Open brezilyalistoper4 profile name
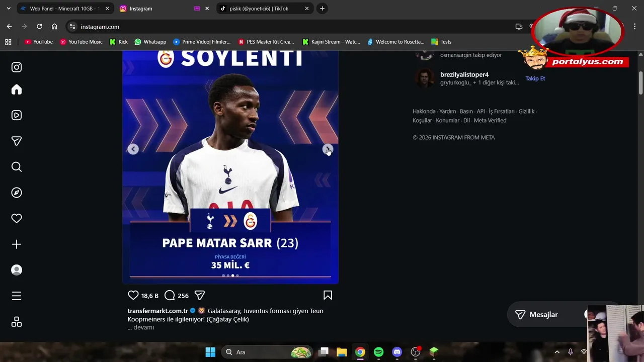 coord(464,74)
